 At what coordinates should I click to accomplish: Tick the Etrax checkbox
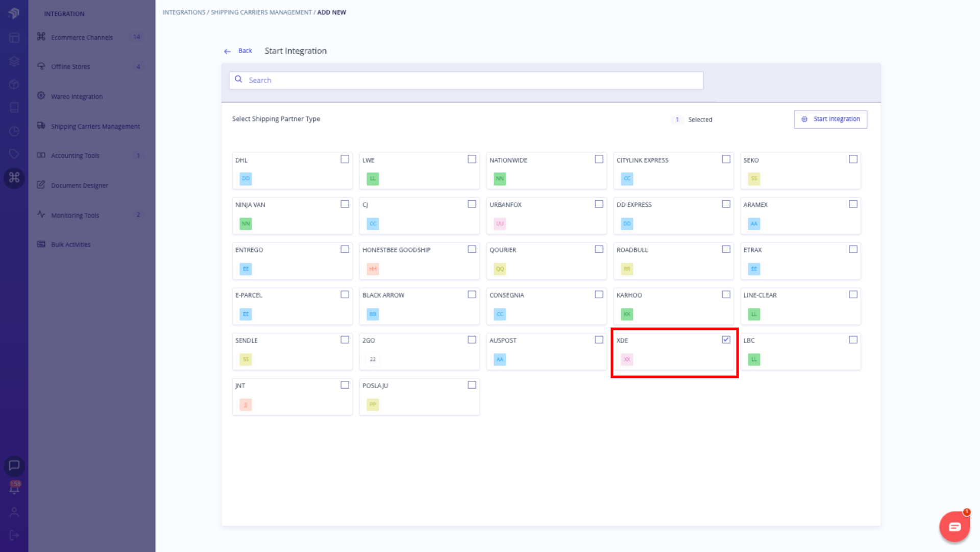pos(853,249)
